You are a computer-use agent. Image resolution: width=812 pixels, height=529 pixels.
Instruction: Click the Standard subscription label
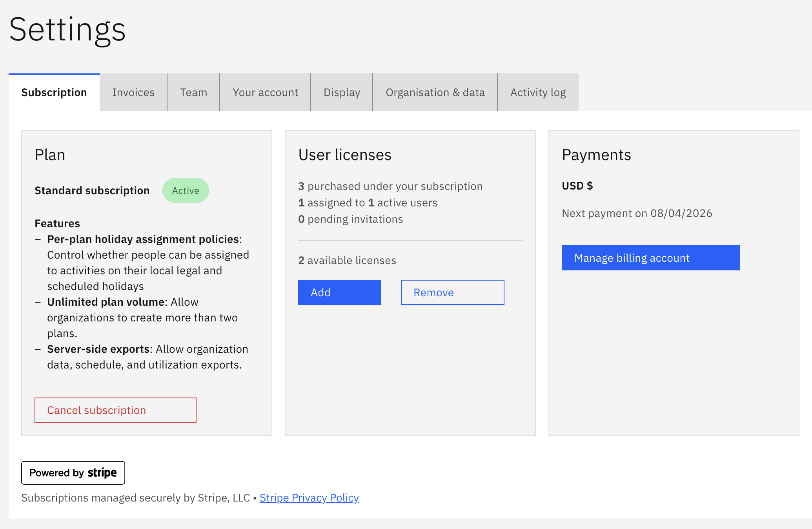[92, 190]
